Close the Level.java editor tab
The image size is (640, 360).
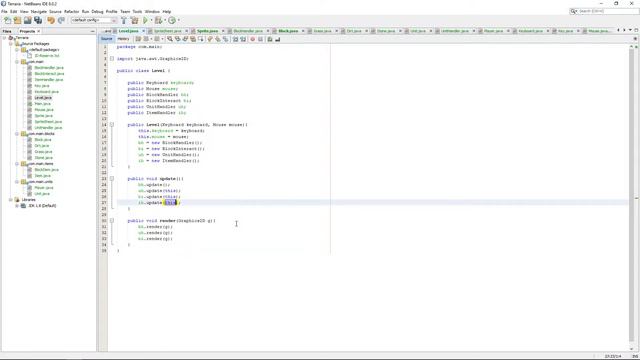pyautogui.click(x=143, y=31)
